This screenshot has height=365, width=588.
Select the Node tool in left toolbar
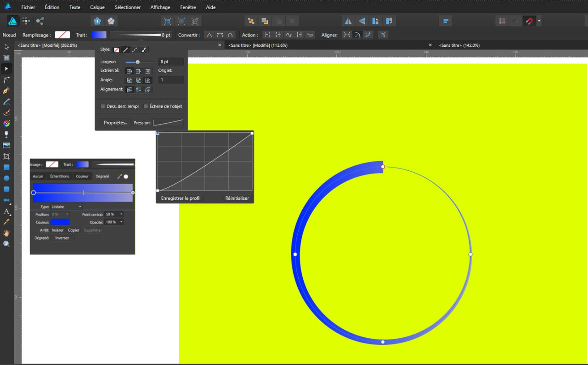6,69
